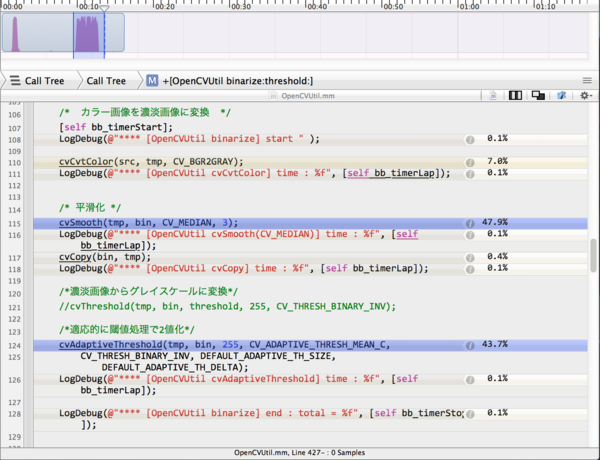This screenshot has width=600, height=460.
Task: Click info icon on line 118 cvCopy log
Action: 470,269
